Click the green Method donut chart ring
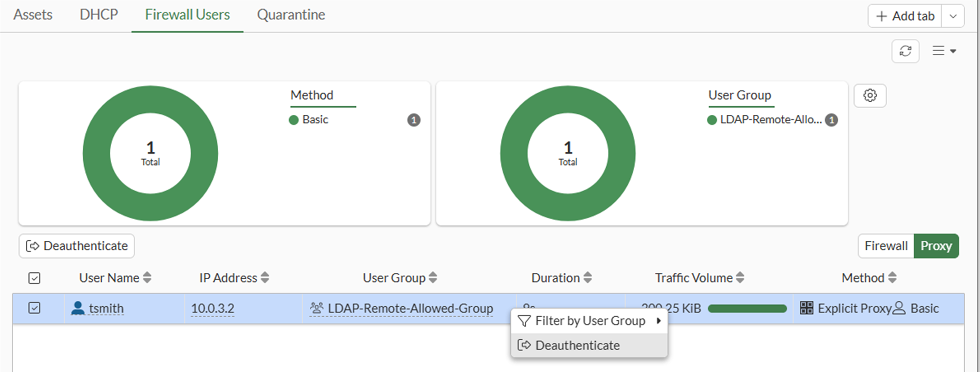Screen dimensions: 980x372 [95, 153]
